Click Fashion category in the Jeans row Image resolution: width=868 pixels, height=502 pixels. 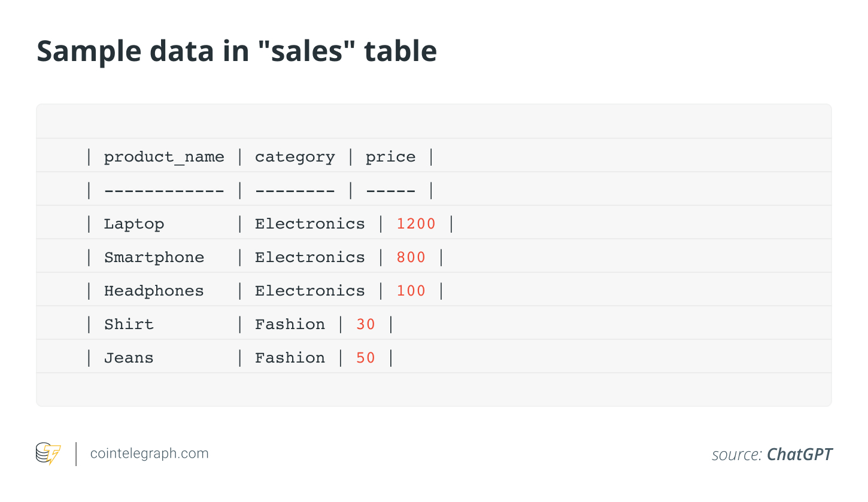click(x=290, y=358)
